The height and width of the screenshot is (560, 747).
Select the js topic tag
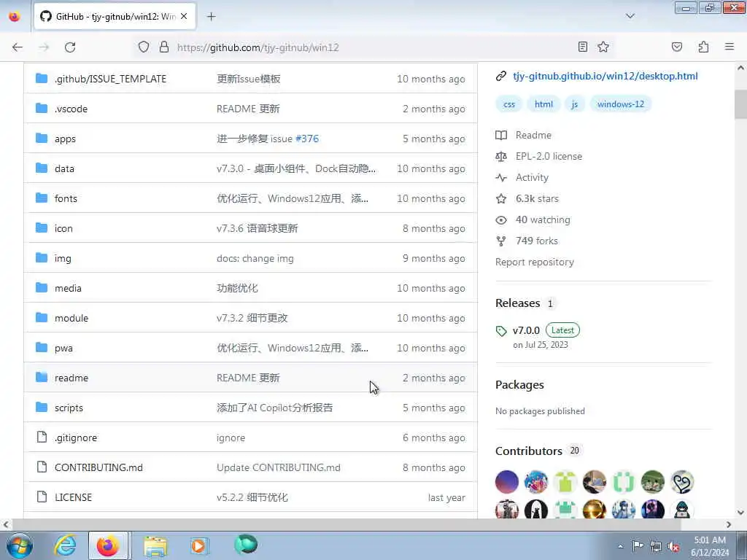[x=575, y=104]
